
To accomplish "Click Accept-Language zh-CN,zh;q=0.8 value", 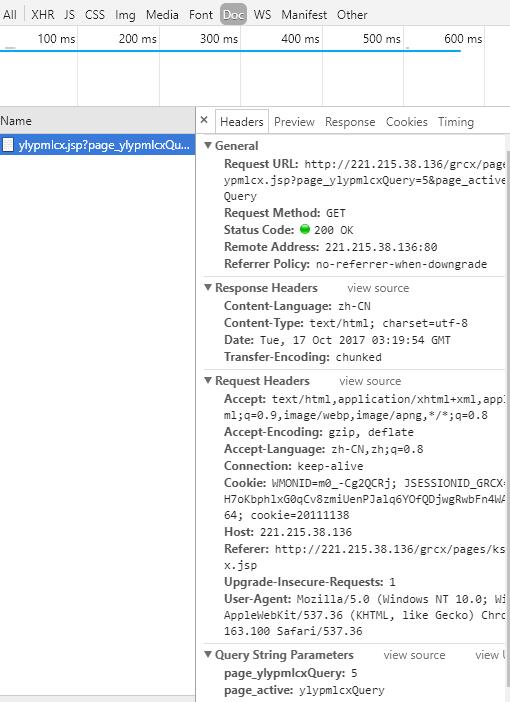I will (x=377, y=449).
